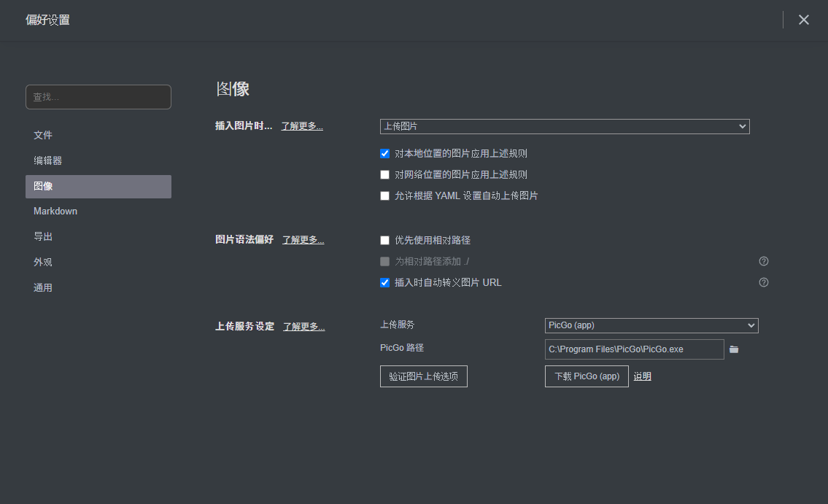
Task: Go to the 导出 settings section
Action: pos(43,236)
